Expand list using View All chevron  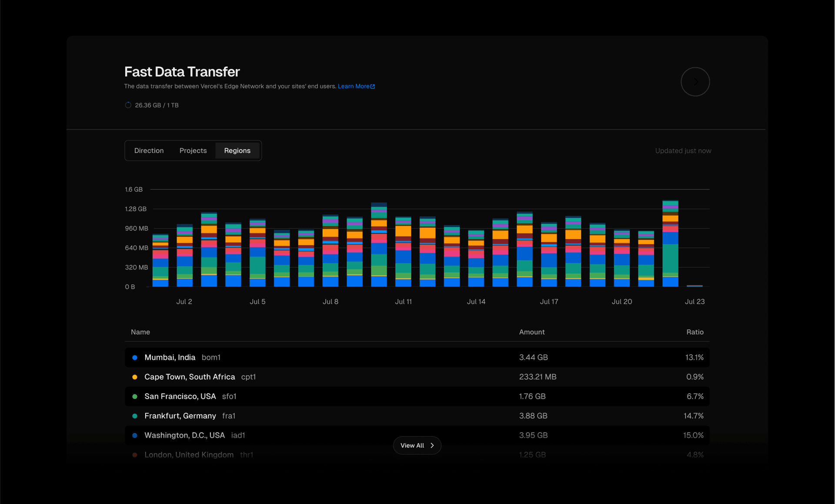(432, 445)
